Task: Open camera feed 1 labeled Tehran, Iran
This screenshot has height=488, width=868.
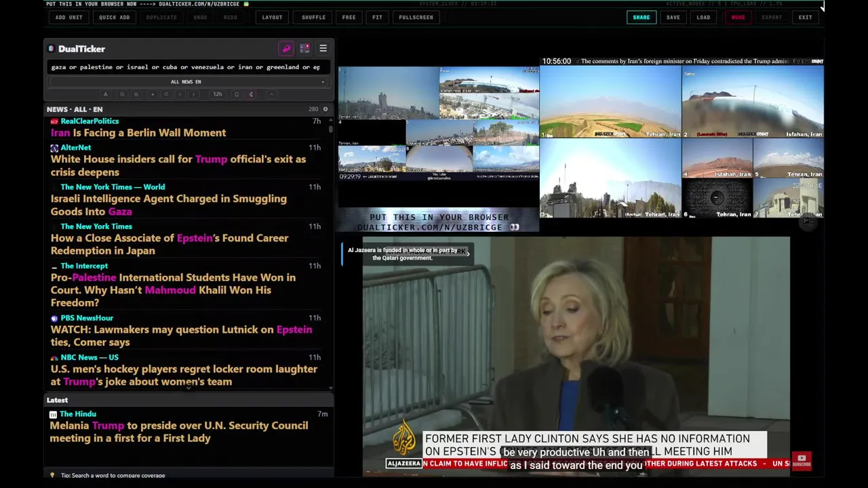Action: point(610,102)
